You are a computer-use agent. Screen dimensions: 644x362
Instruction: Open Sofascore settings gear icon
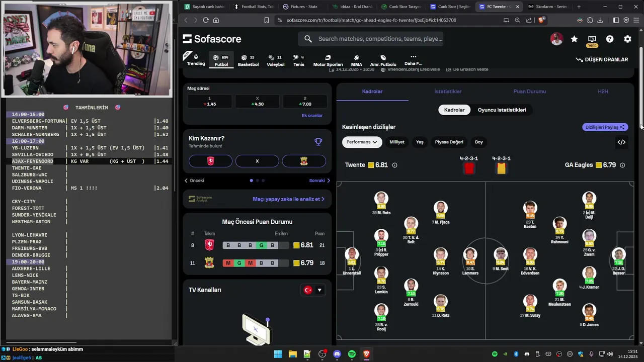(627, 39)
